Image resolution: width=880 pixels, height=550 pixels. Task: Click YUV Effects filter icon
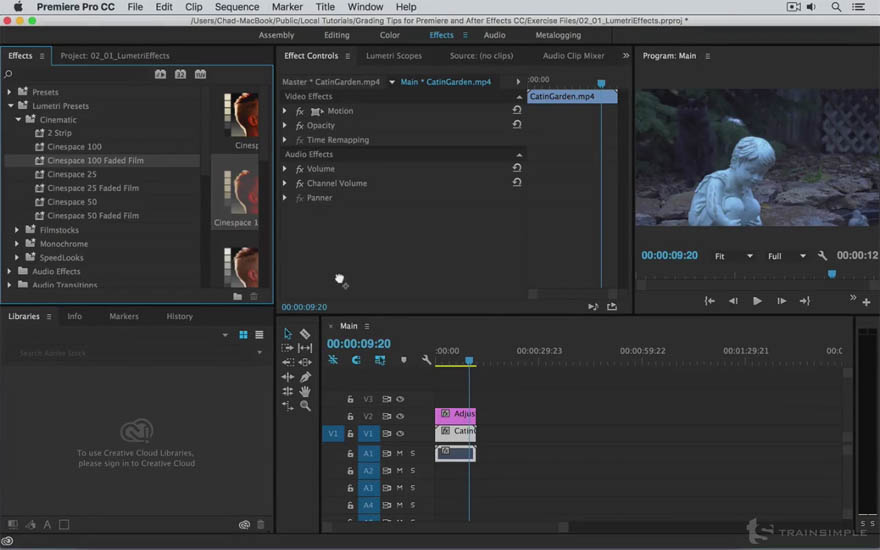click(x=200, y=74)
